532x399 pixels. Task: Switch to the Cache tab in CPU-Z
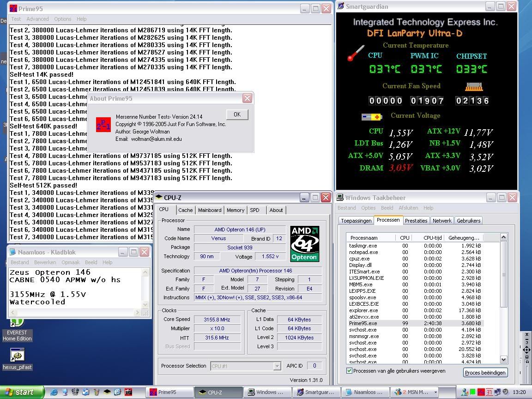[185, 210]
